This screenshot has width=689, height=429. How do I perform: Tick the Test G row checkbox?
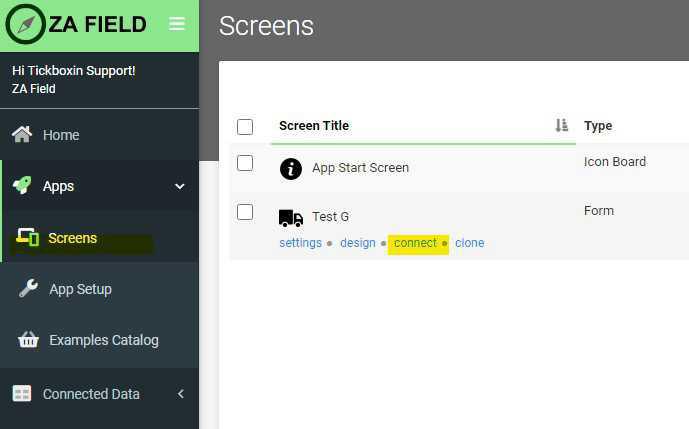tap(245, 212)
